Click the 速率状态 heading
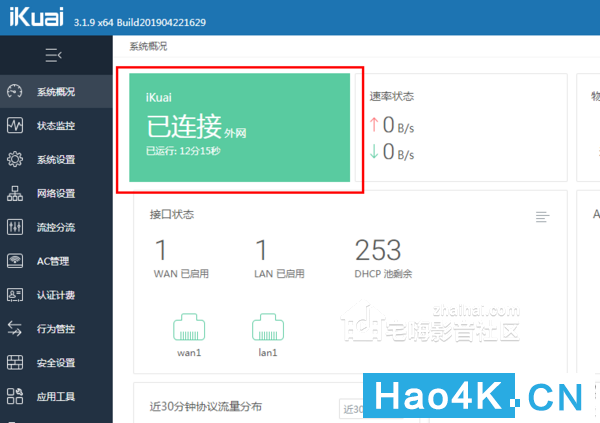Viewport: 600px width, 423px height. pos(392,96)
